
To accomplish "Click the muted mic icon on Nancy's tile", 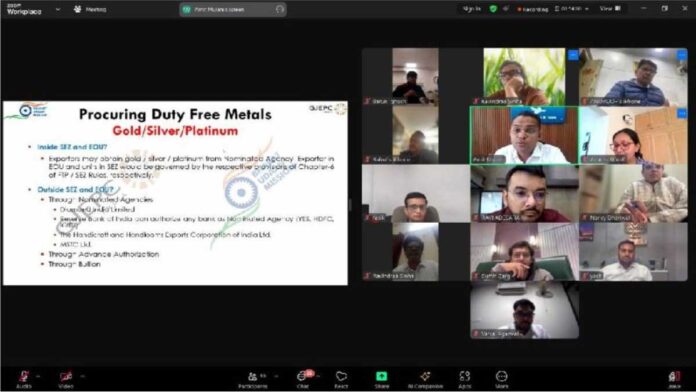I will (x=585, y=218).
